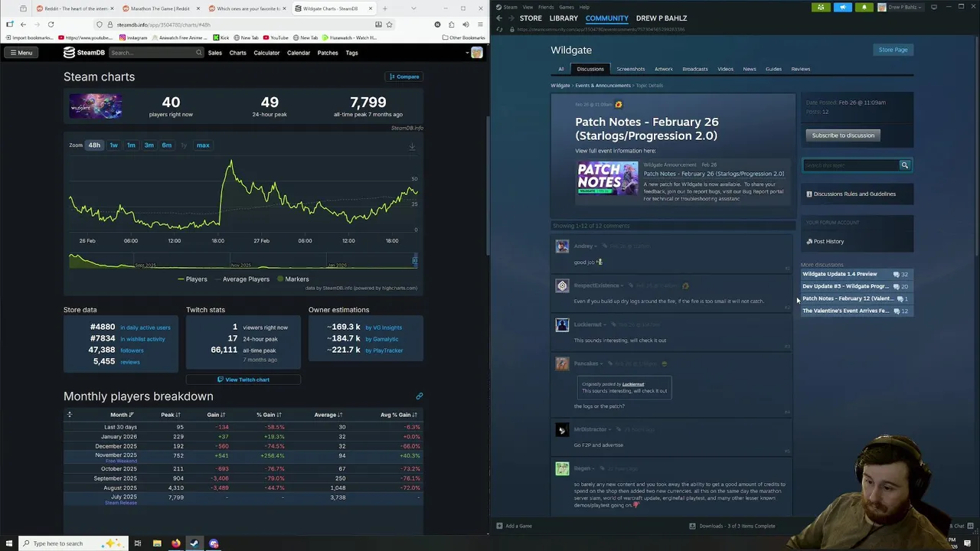Open the SteamDB Menu button

21,53
